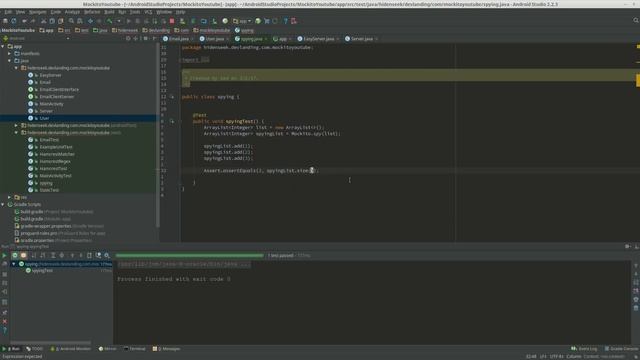Click the Find magnifier toolbar icon
The width and height of the screenshot is (640, 360).
coord(71,21)
